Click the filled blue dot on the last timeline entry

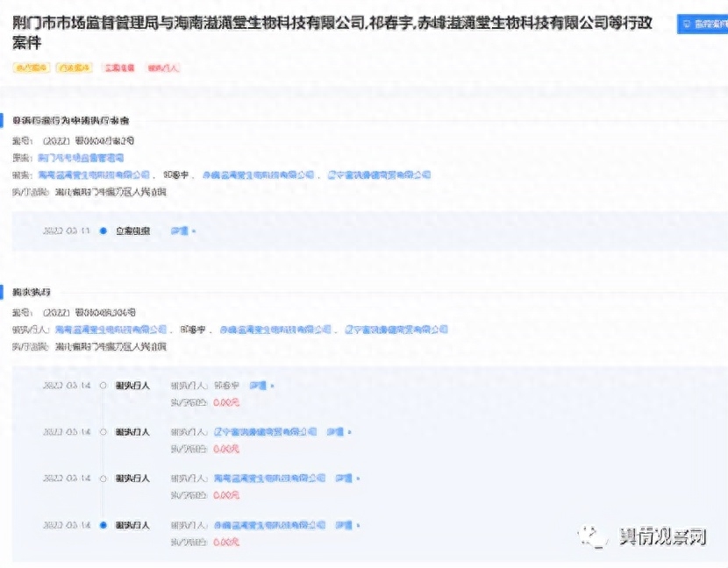click(103, 525)
